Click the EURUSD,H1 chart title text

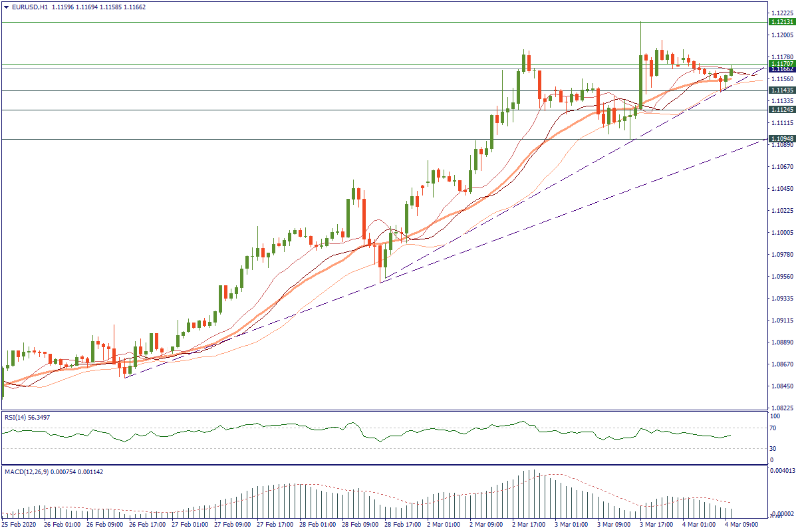[30, 7]
